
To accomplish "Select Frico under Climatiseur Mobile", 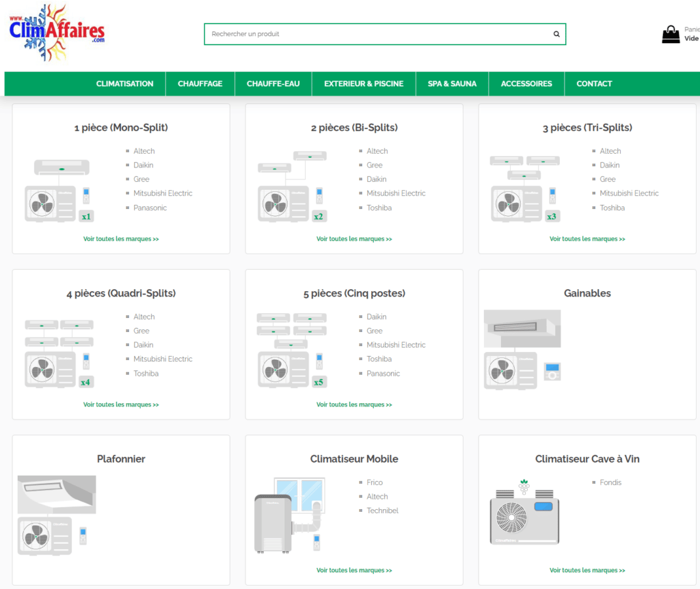I will click(x=375, y=482).
